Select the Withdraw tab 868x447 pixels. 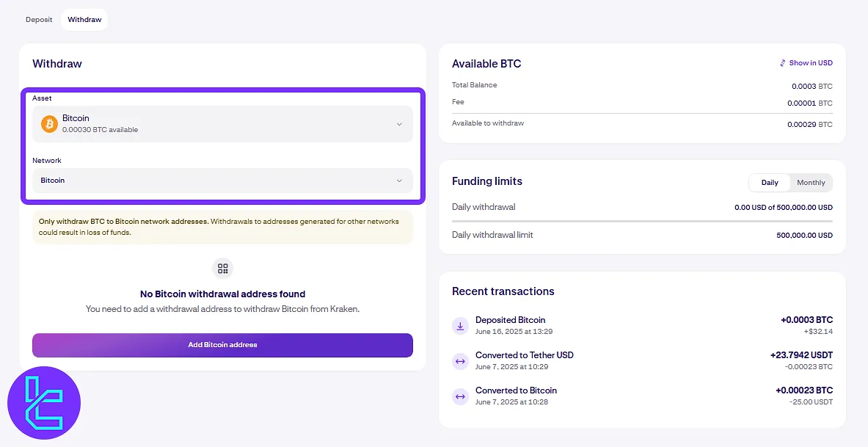(84, 20)
